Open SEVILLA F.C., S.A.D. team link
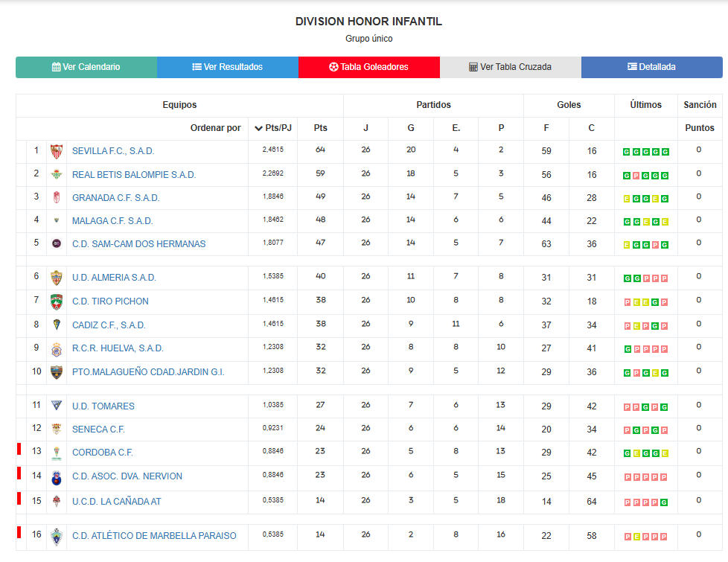 (x=113, y=151)
